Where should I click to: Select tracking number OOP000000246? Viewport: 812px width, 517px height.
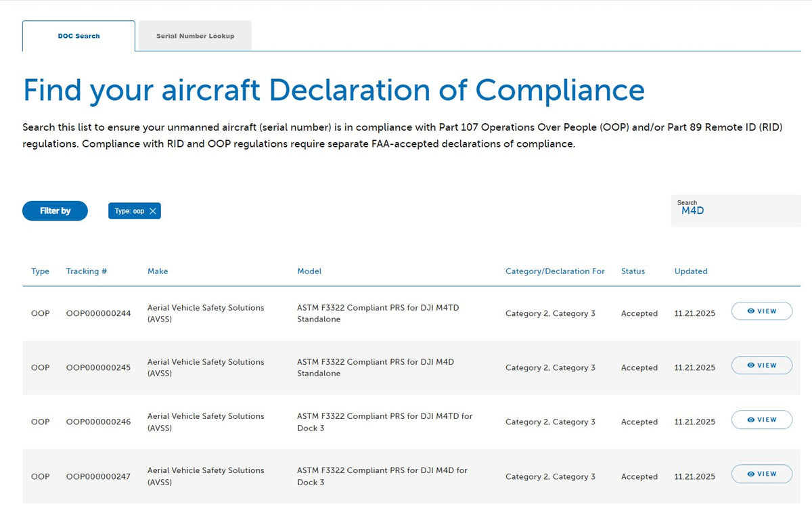pyautogui.click(x=99, y=422)
